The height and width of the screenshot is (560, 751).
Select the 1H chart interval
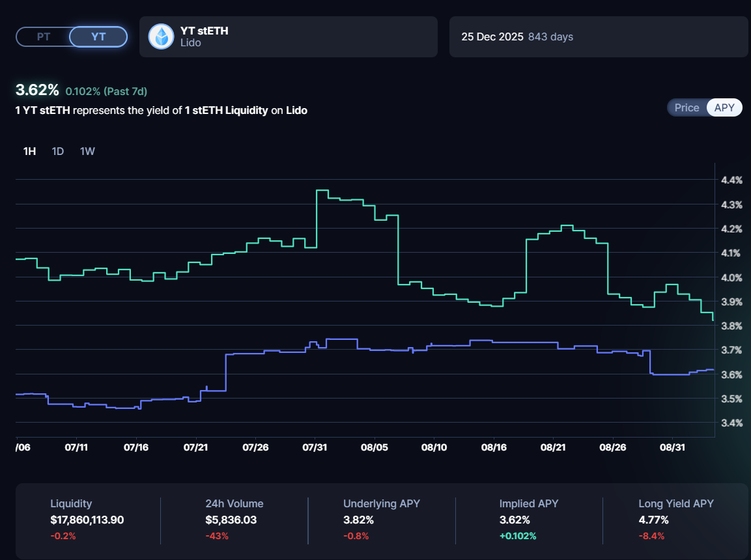pos(29,151)
